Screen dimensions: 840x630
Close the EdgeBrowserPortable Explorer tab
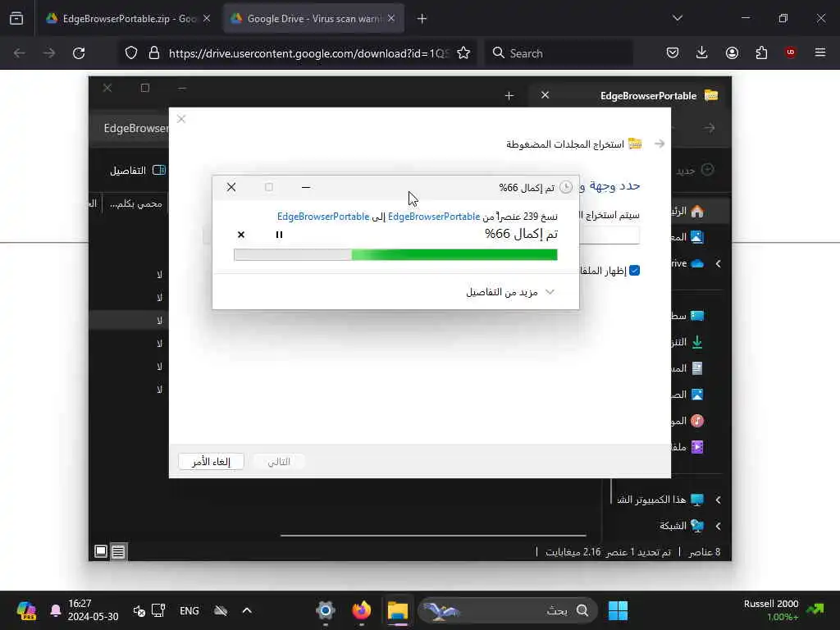(545, 95)
